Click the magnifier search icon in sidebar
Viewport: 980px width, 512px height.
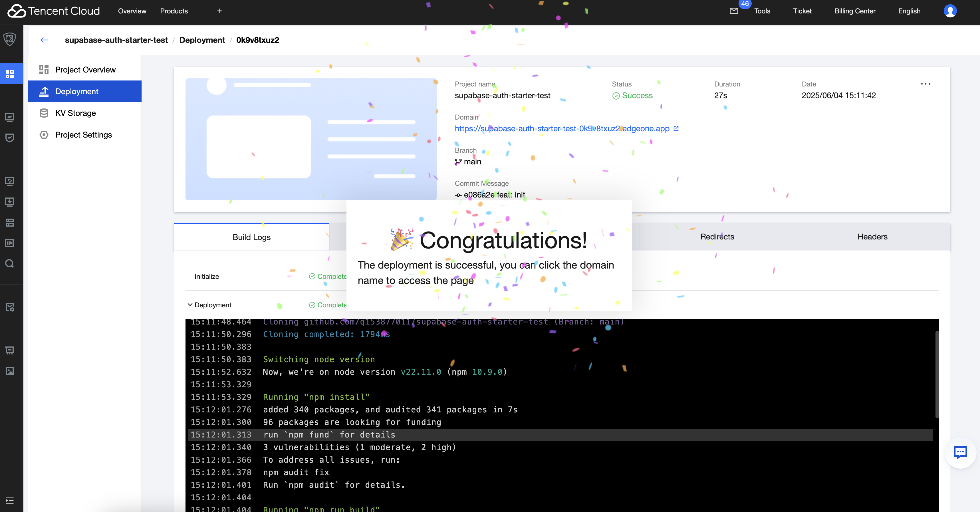(x=10, y=264)
